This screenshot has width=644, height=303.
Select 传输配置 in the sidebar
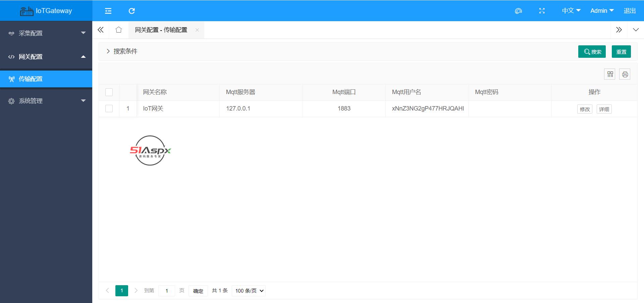click(46, 79)
